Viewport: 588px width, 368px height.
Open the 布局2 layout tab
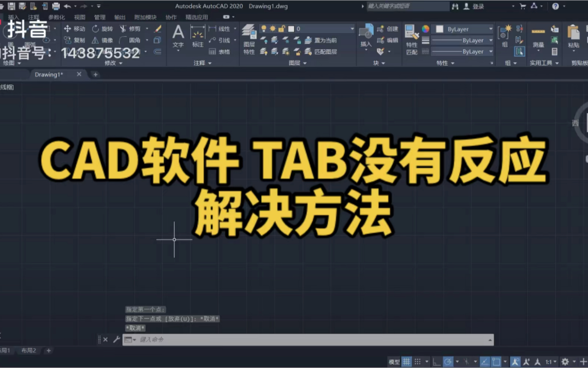[29, 350]
